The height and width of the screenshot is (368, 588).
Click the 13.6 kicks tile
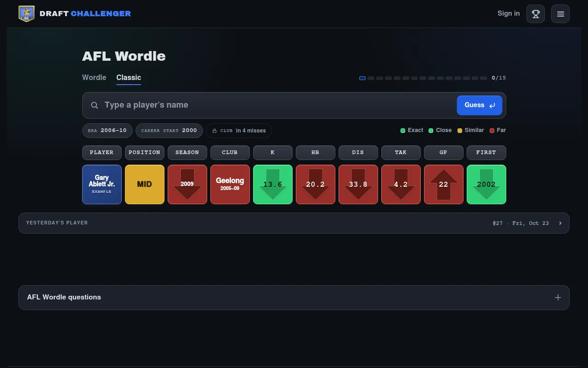(273, 184)
